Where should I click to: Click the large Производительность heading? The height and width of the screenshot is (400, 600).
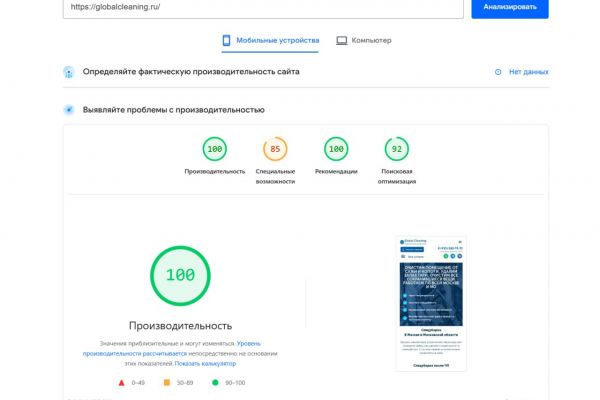coord(180,326)
